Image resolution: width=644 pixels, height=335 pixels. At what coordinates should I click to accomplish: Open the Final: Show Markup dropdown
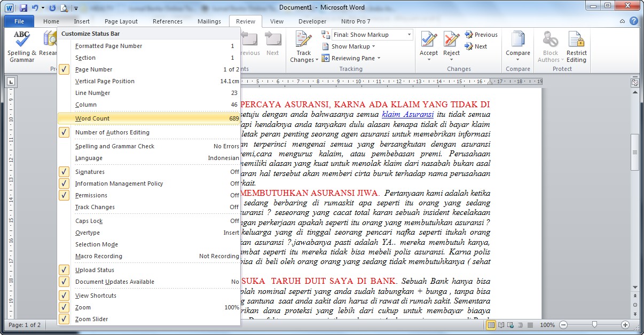click(372, 35)
